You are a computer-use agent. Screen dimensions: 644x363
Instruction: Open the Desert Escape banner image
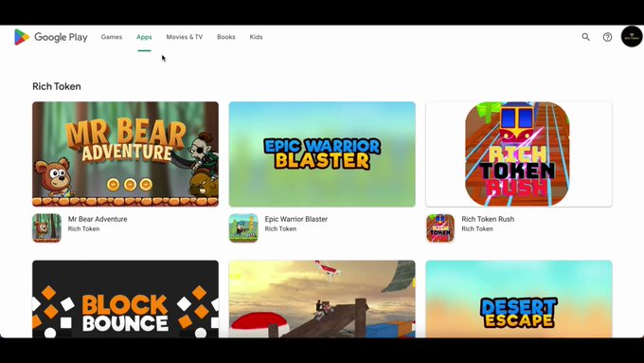click(519, 299)
